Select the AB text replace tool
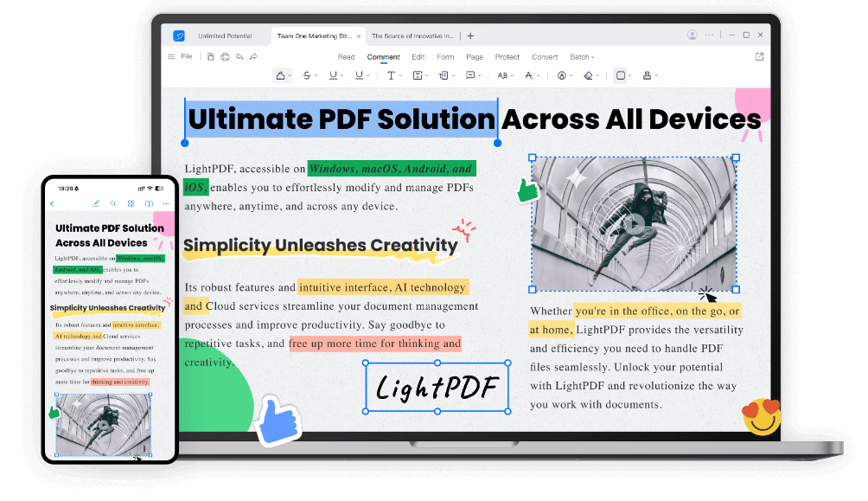868x501 pixels. tap(502, 75)
